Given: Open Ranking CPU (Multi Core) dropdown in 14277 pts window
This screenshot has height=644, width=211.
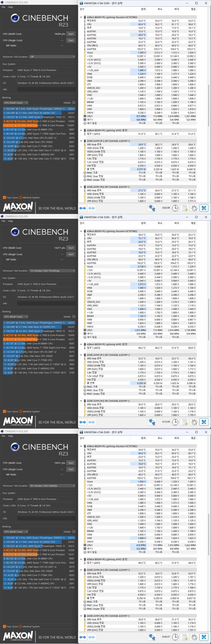Looking at the screenshot, I should [16, 317].
